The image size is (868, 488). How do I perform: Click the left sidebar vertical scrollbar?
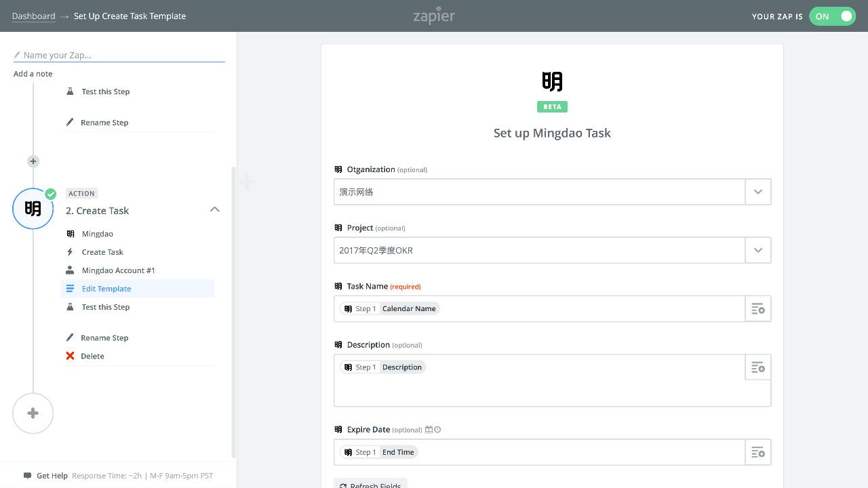click(233, 312)
